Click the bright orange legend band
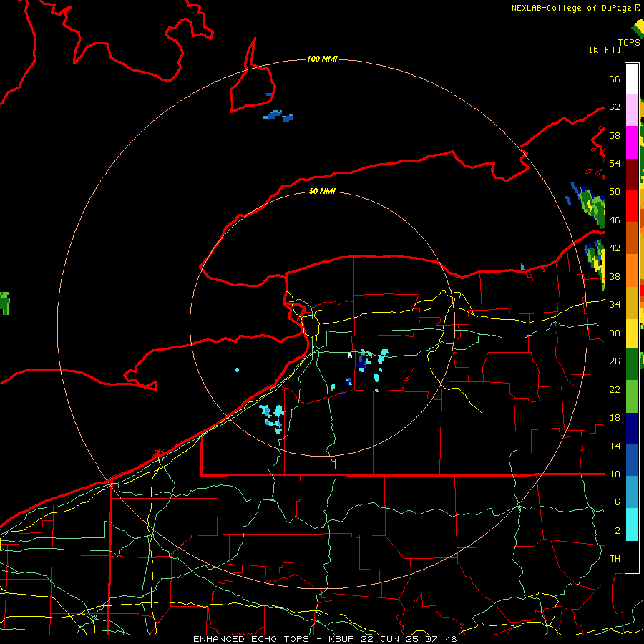Screen dimensions: 644x644 coord(632,270)
